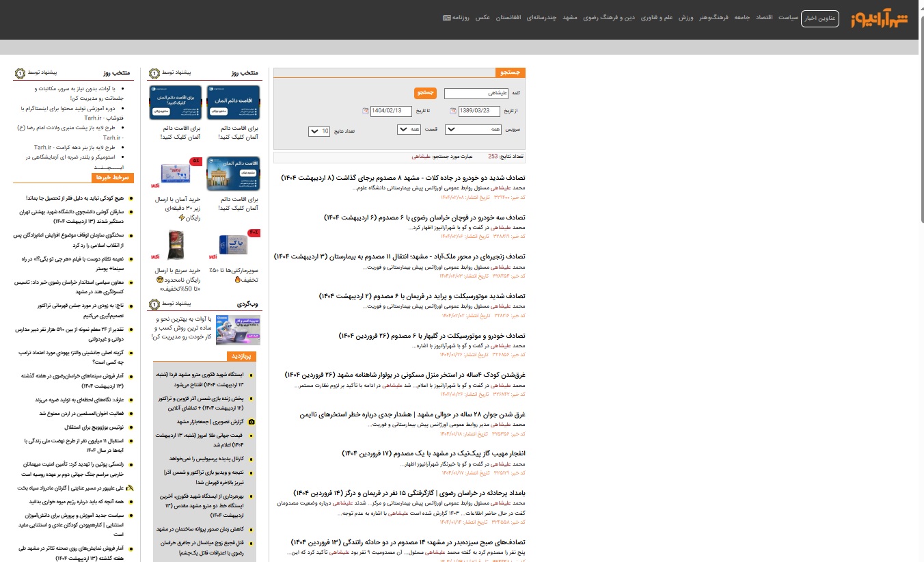Open the افغانستان menu item
This screenshot has width=924, height=562.
(508, 17)
